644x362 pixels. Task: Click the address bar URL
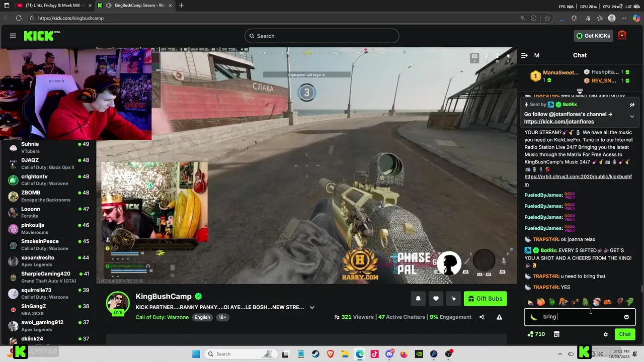(x=71, y=18)
